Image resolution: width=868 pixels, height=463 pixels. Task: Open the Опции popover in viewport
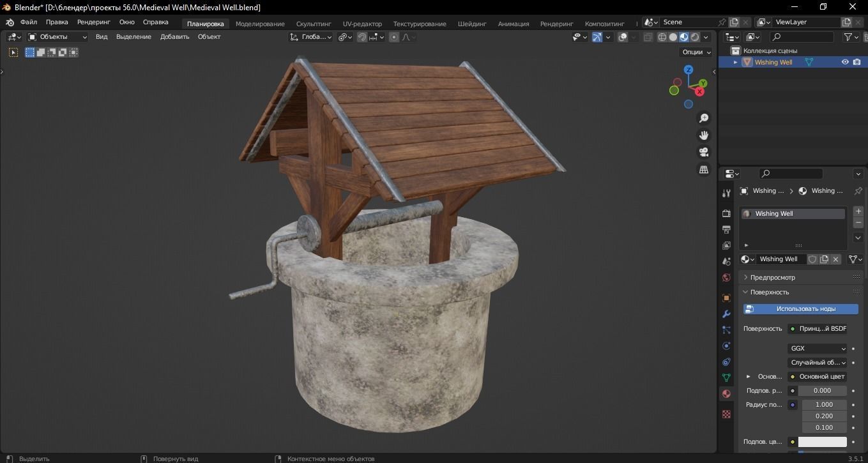(x=695, y=52)
